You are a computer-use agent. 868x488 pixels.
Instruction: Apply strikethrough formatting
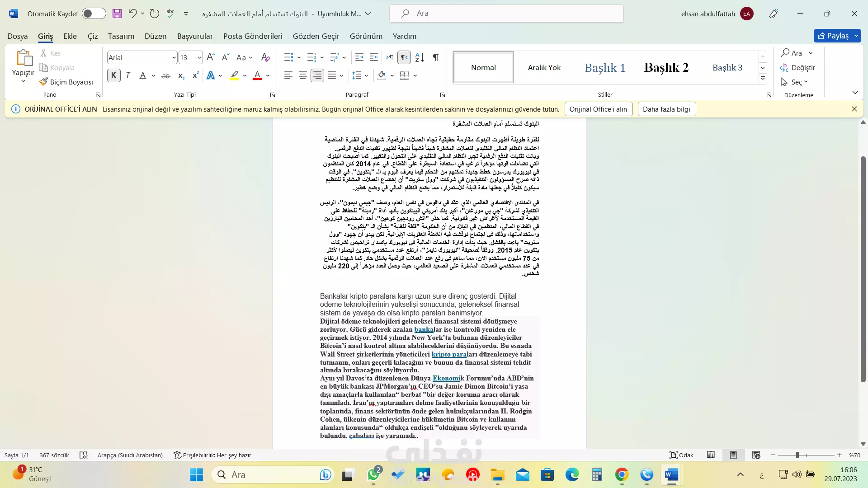pos(166,75)
